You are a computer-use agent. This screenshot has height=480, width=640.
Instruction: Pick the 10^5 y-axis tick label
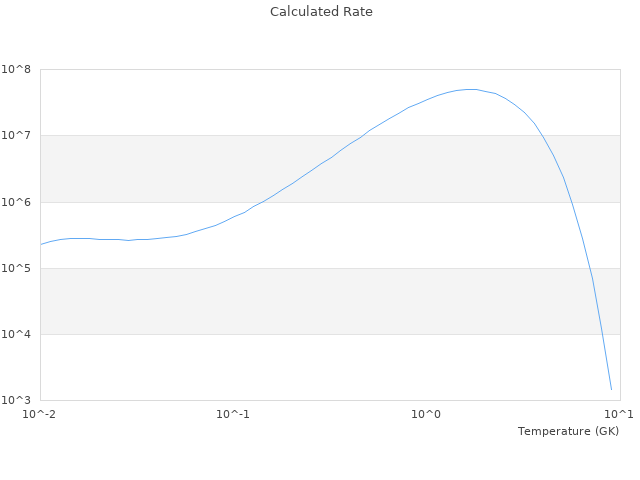click(x=16, y=268)
